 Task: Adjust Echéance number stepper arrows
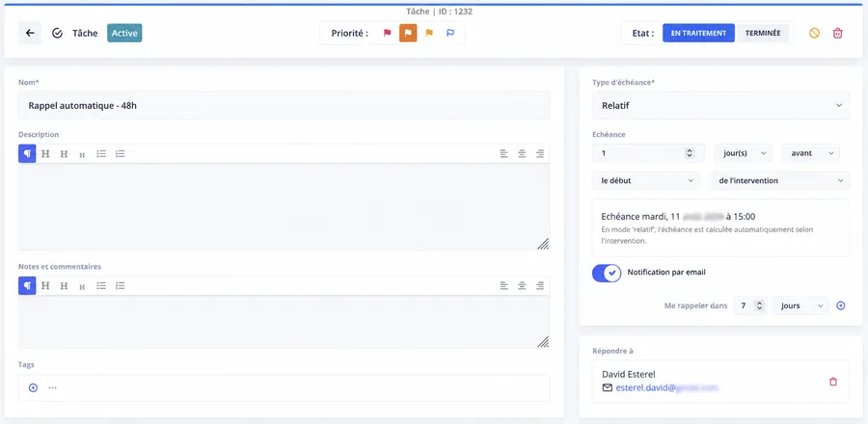tap(690, 153)
